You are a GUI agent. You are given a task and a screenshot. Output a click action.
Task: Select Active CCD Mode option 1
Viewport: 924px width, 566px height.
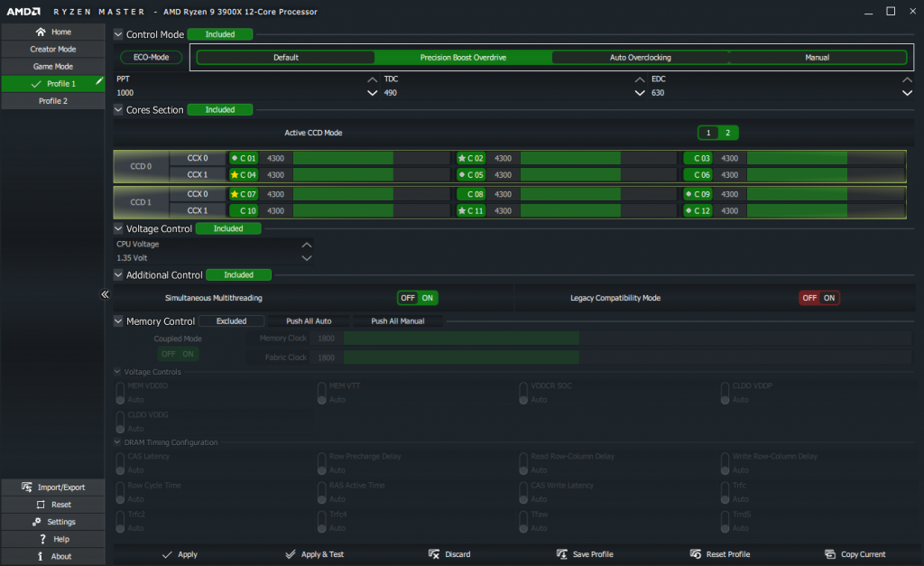tap(708, 133)
